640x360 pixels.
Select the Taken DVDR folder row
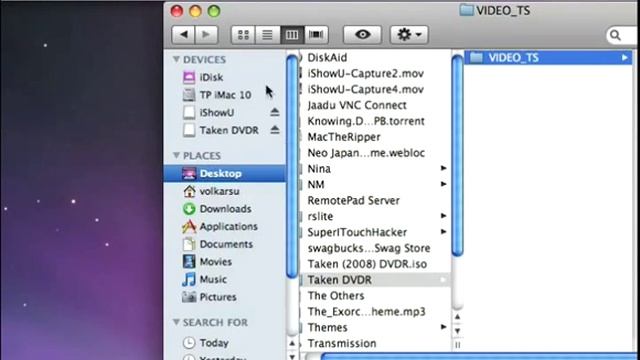pyautogui.click(x=375, y=280)
